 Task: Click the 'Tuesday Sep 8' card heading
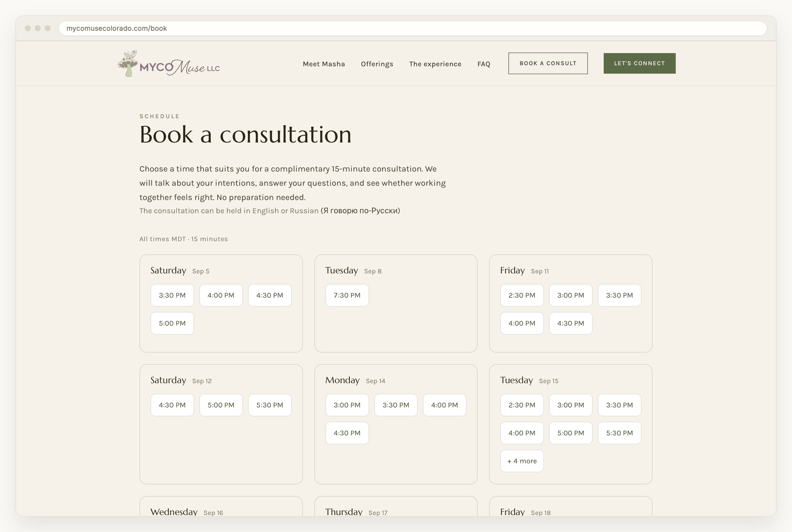coord(353,270)
